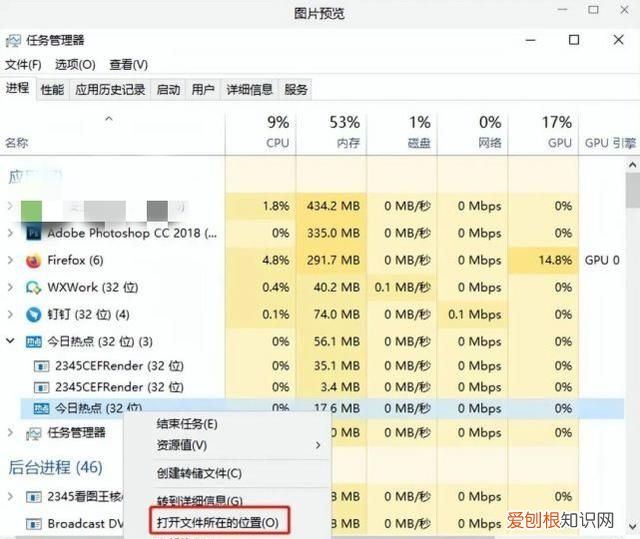Switch to the 进程 tab

(18, 88)
